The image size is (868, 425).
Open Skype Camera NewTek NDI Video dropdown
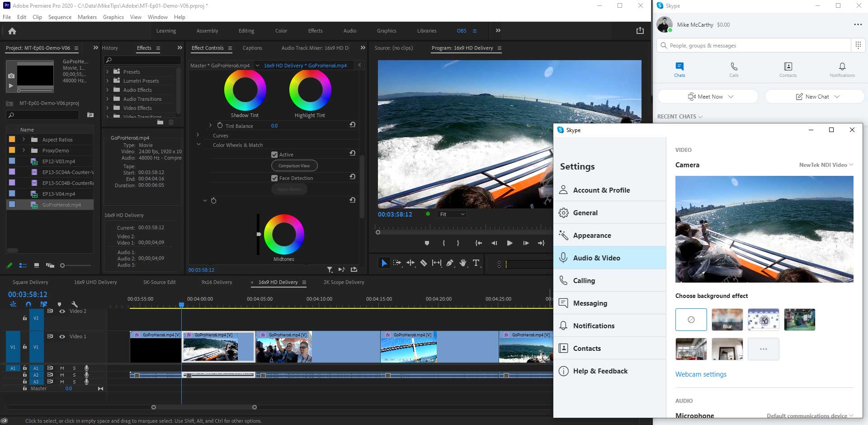pyautogui.click(x=826, y=165)
